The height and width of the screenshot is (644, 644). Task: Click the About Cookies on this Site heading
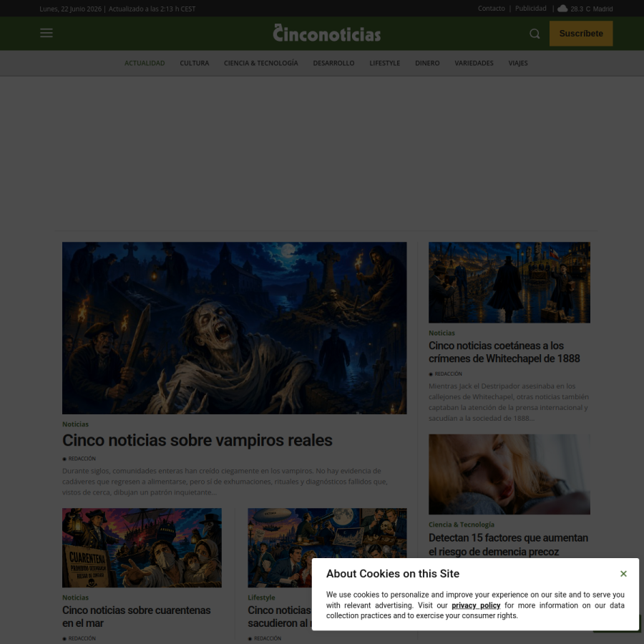point(393,574)
